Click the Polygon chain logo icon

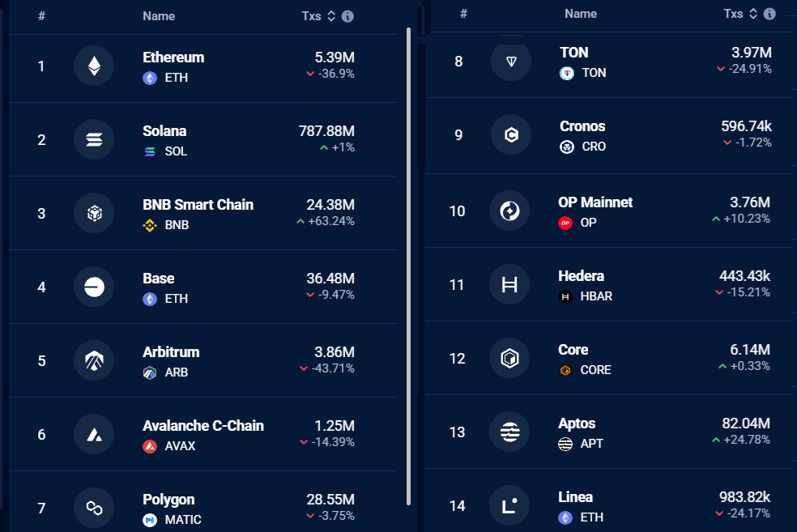(x=94, y=509)
